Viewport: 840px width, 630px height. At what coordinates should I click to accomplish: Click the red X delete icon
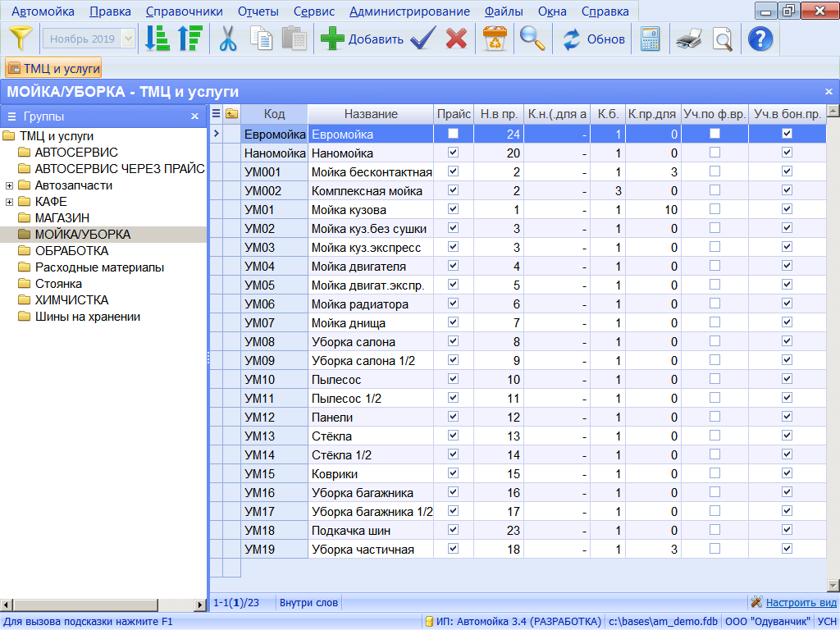click(x=456, y=39)
